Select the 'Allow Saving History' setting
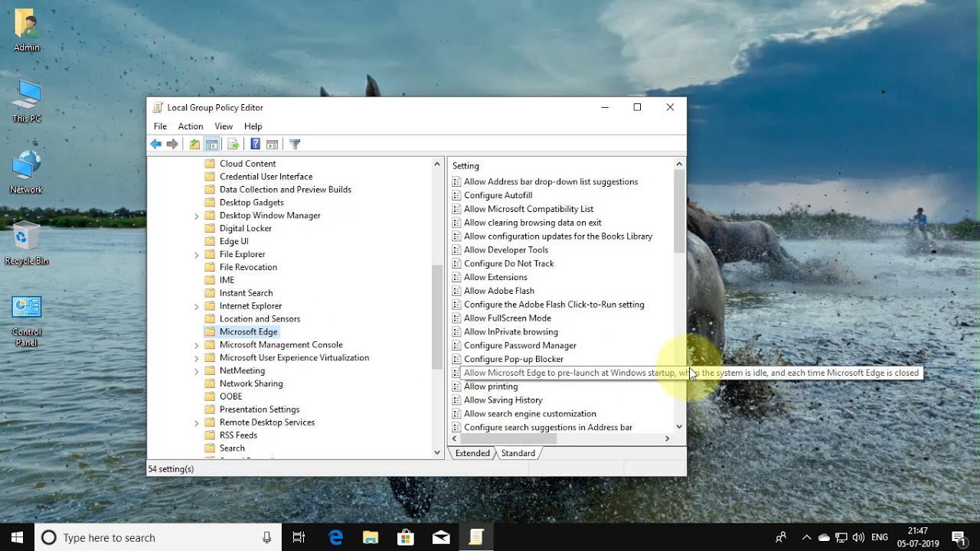This screenshot has height=551, width=980. coord(503,400)
